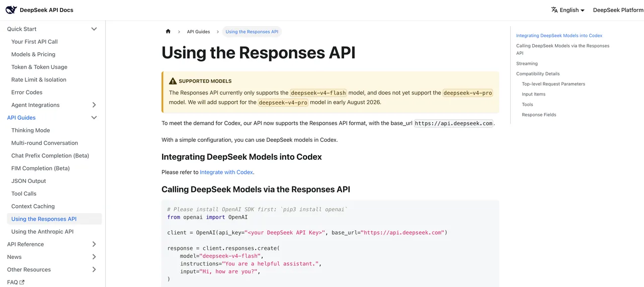Click the language translate icon
Image resolution: width=644 pixels, height=287 pixels.
[x=554, y=10]
